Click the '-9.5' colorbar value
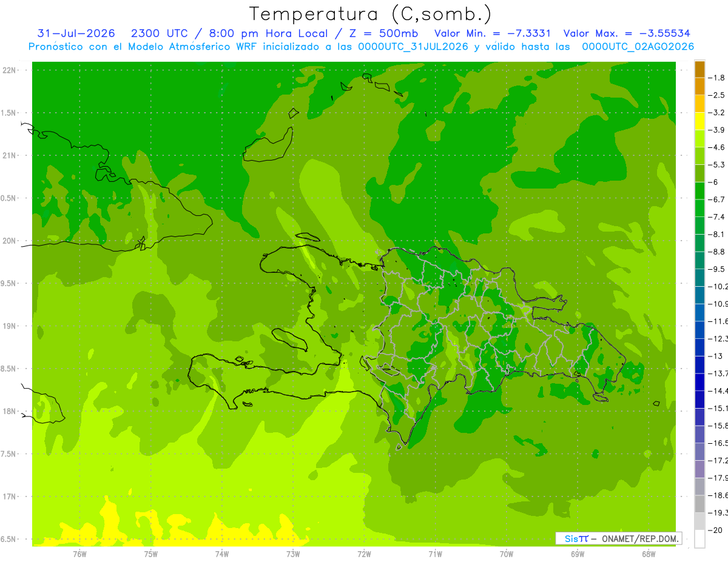The height and width of the screenshot is (562, 728). tap(716, 269)
